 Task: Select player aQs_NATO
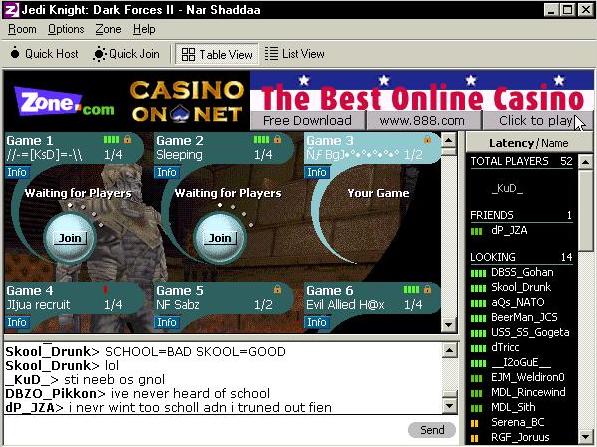pyautogui.click(x=517, y=302)
